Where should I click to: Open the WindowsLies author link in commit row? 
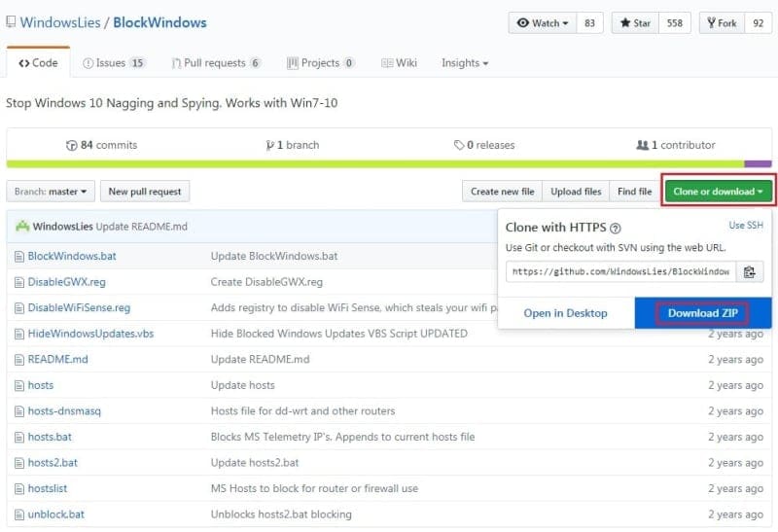point(63,227)
